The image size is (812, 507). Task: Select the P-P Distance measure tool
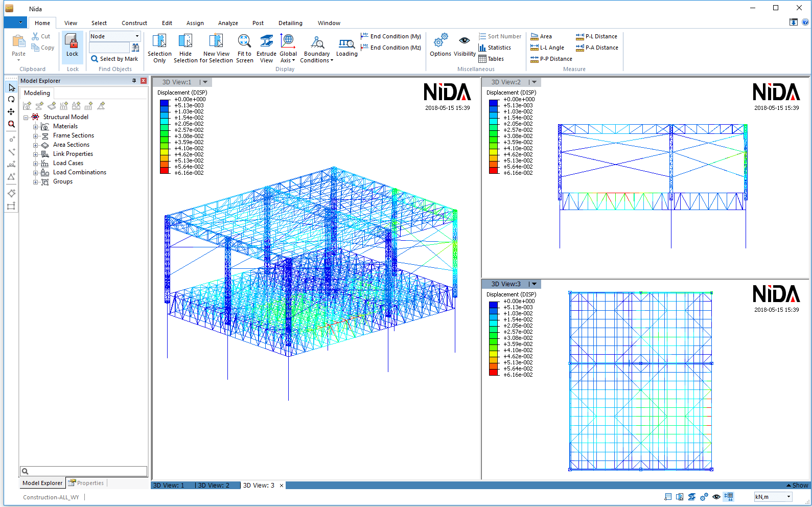[551, 59]
